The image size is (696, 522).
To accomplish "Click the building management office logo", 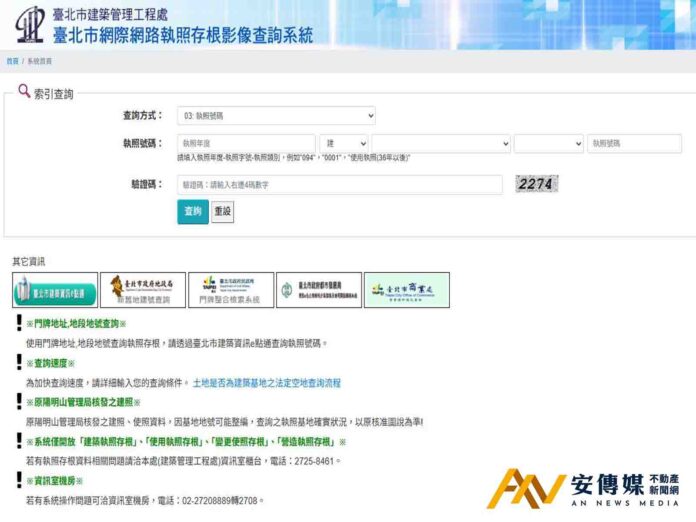I will 30,24.
